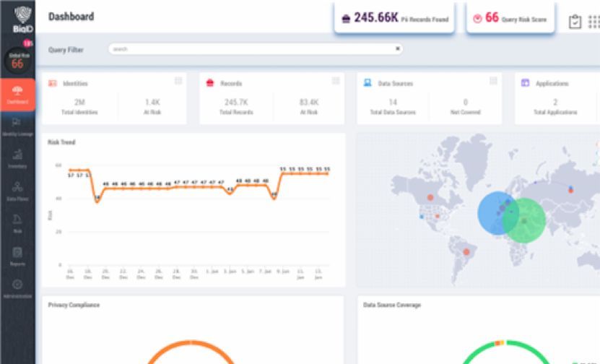Click the 2M Total Identities value
The image size is (600, 364).
point(79,103)
